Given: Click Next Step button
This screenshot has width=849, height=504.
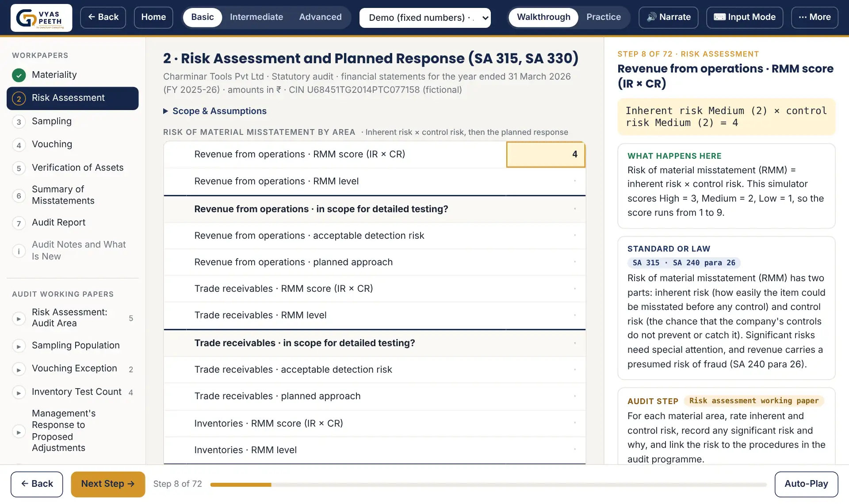Looking at the screenshot, I should [108, 484].
